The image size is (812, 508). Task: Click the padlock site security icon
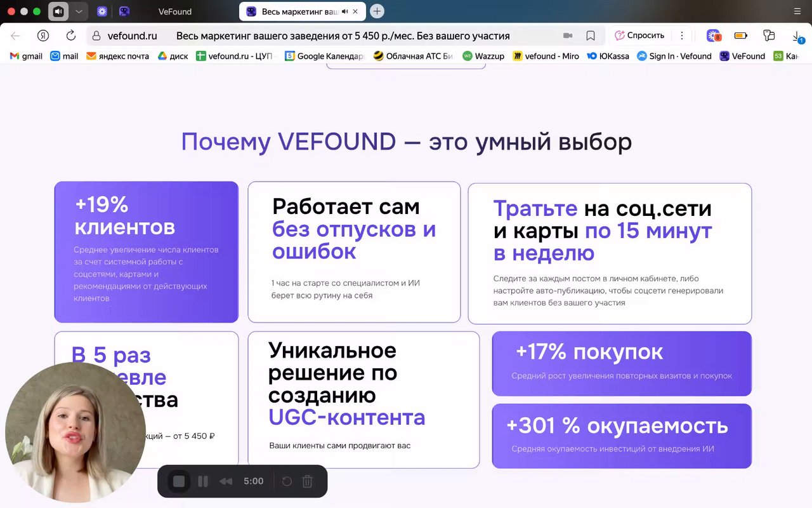click(x=96, y=36)
